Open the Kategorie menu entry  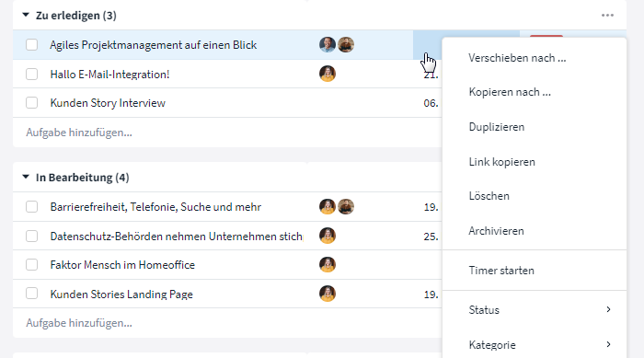[535, 345]
